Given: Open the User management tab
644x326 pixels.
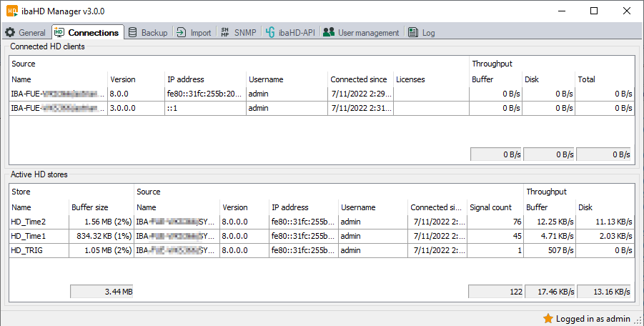Looking at the screenshot, I should click(x=368, y=33).
